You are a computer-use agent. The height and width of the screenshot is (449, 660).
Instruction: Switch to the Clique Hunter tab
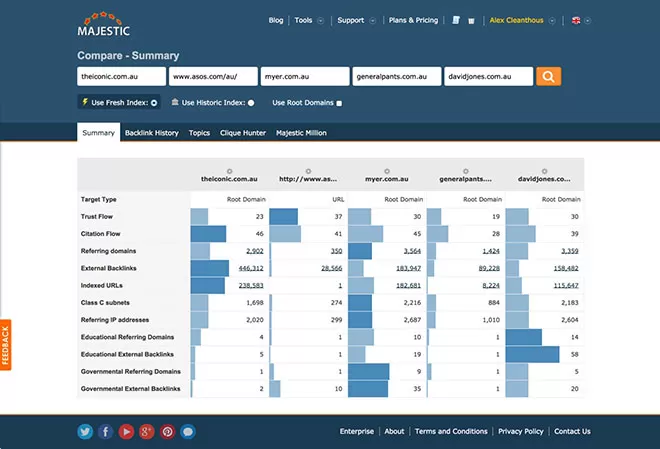[243, 133]
